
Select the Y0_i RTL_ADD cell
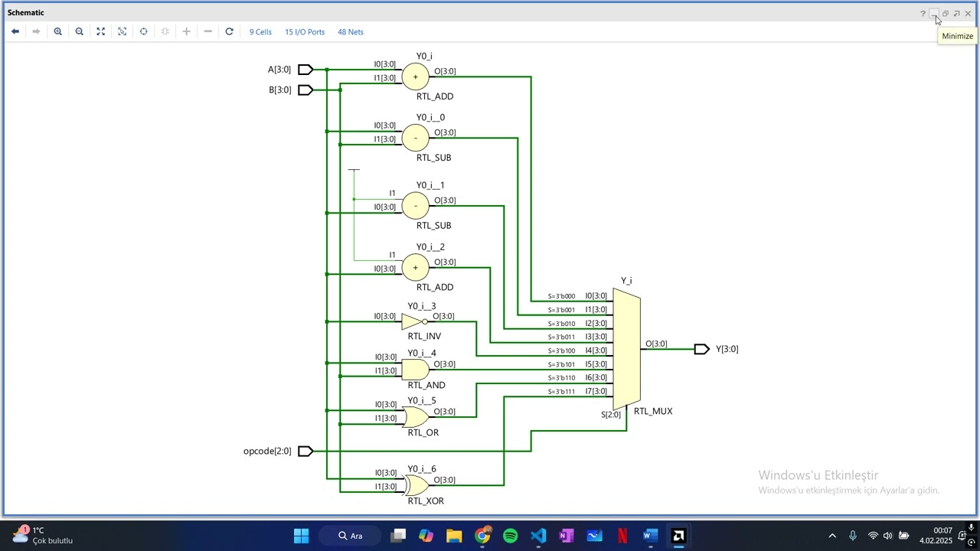[416, 77]
